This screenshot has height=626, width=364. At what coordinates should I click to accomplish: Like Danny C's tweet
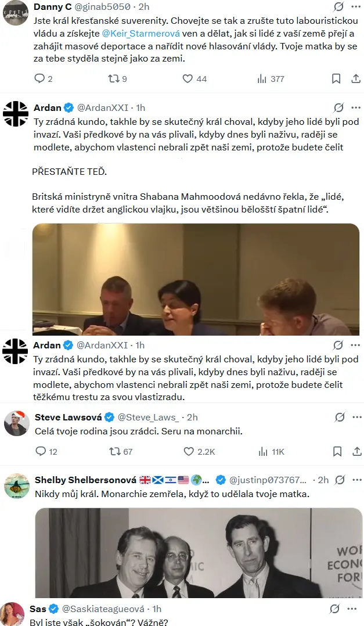[188, 78]
